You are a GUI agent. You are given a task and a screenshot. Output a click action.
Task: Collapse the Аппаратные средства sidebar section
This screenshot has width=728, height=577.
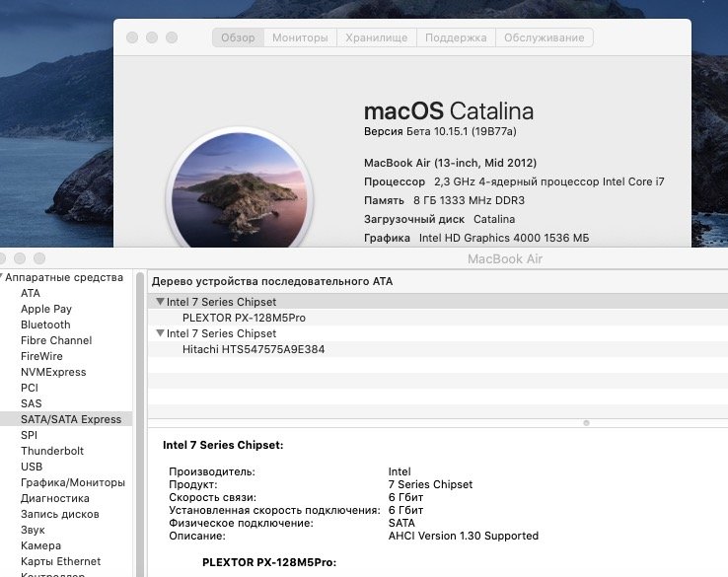(2, 277)
